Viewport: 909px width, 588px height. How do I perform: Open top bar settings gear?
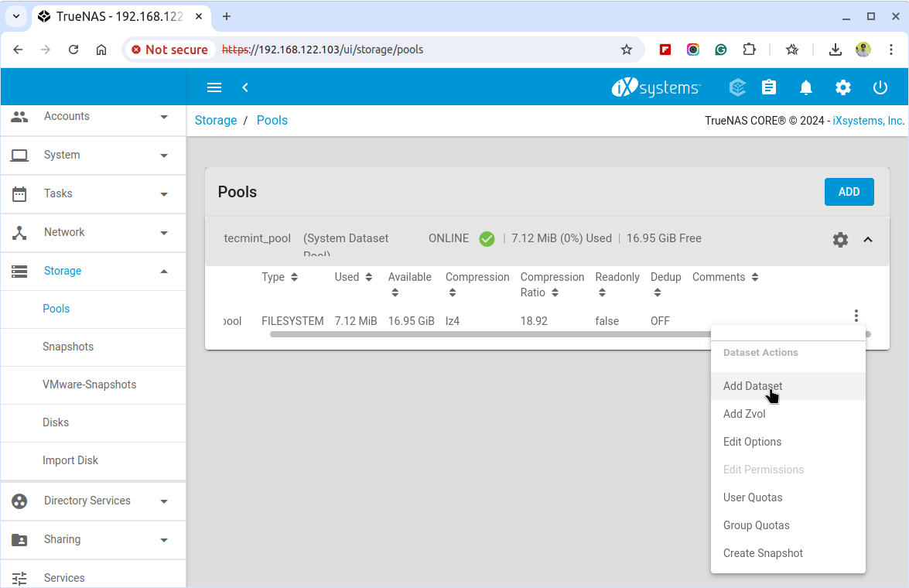(843, 87)
